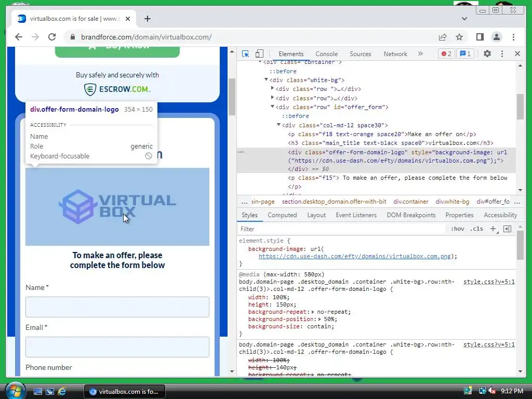Select the Layout pane tab

click(316, 215)
